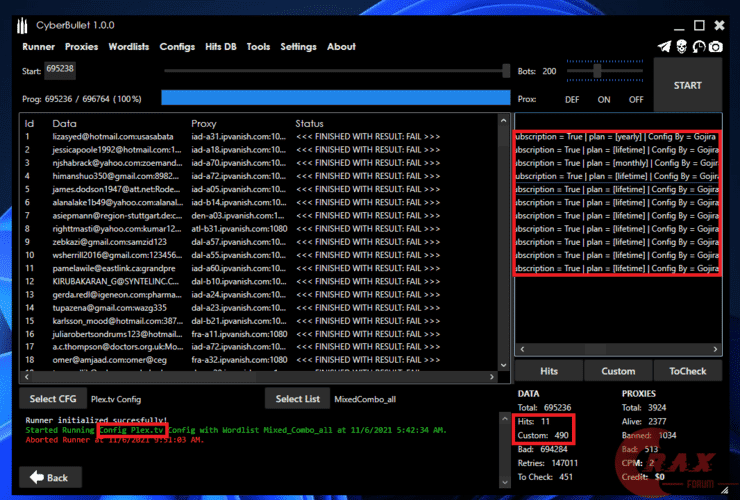This screenshot has width=740, height=500.
Task: Open the Wordlists menu
Action: (129, 47)
